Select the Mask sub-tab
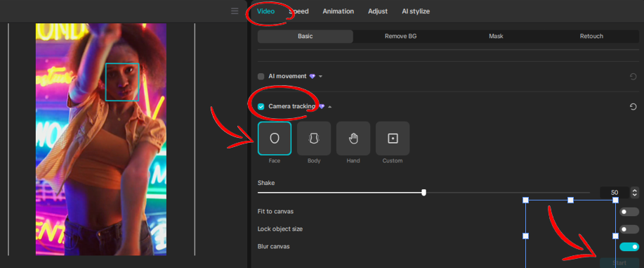 tap(496, 37)
